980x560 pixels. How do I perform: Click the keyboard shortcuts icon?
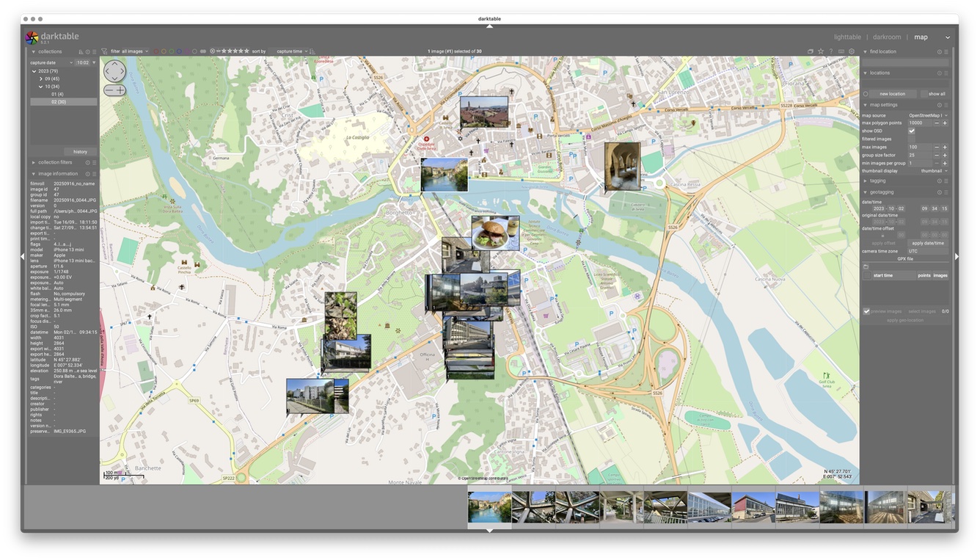841,51
